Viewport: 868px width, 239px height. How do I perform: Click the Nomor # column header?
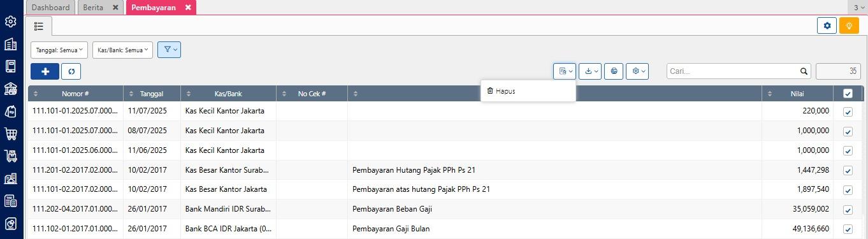(75, 94)
